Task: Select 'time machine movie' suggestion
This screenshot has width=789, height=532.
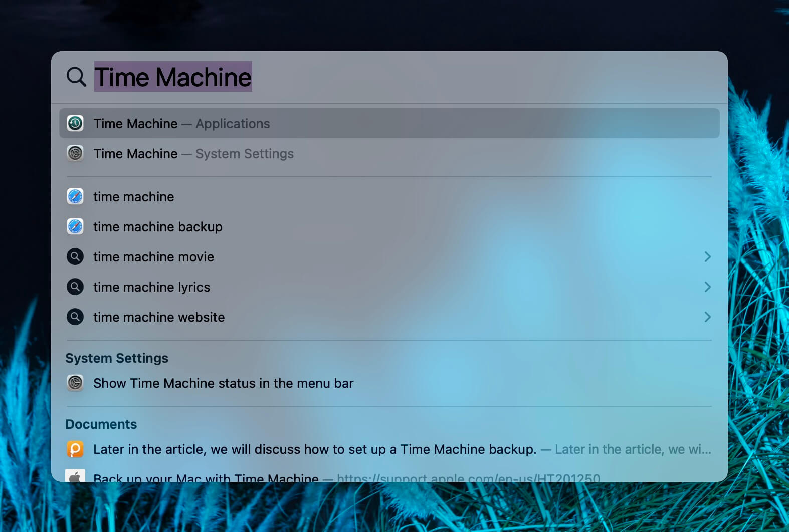Action: pos(389,256)
